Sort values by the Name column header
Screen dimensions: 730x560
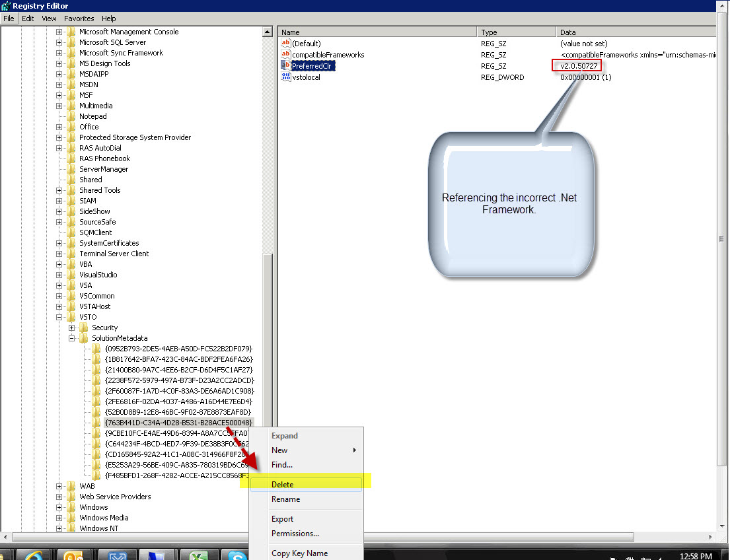(x=378, y=32)
